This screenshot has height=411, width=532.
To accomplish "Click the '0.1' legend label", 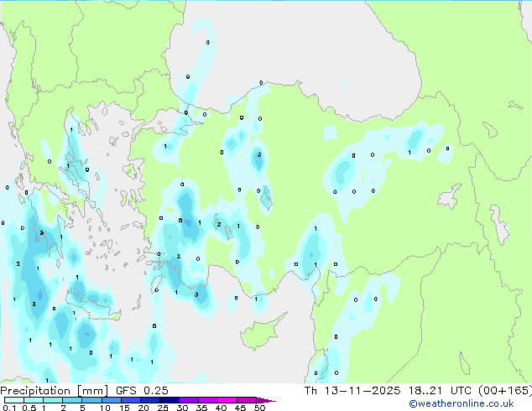I will click(x=9, y=408).
